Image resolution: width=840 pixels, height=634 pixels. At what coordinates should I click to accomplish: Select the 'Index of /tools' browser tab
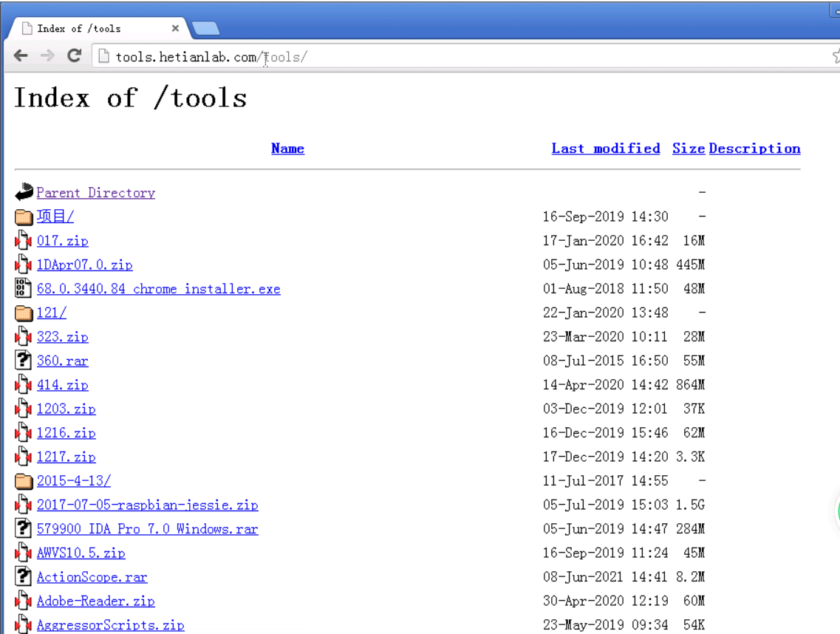97,28
